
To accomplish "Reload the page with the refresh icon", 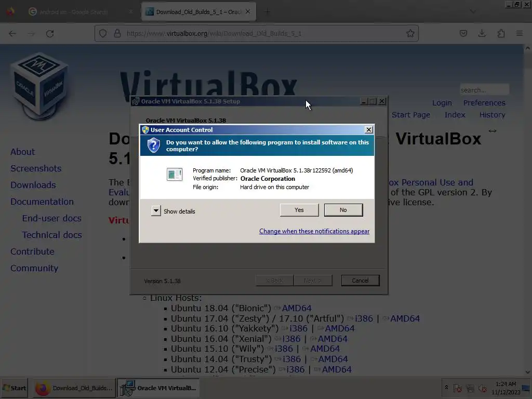I will click(x=50, y=34).
